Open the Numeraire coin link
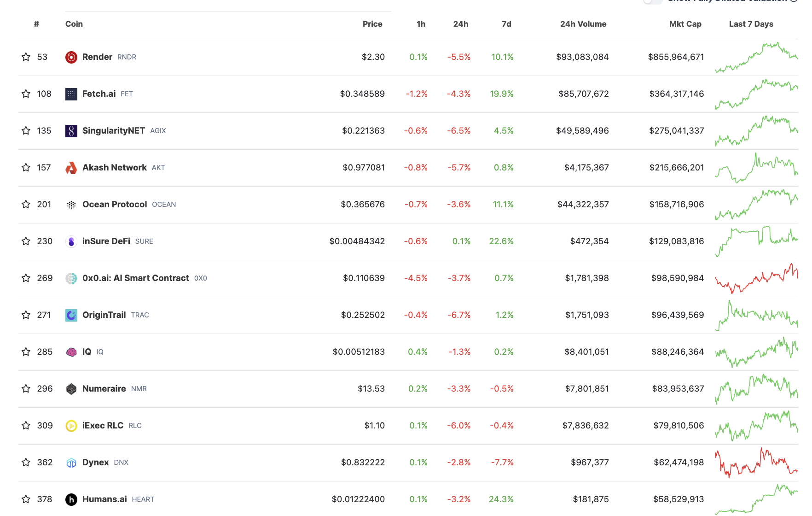The image size is (812, 516). [104, 388]
